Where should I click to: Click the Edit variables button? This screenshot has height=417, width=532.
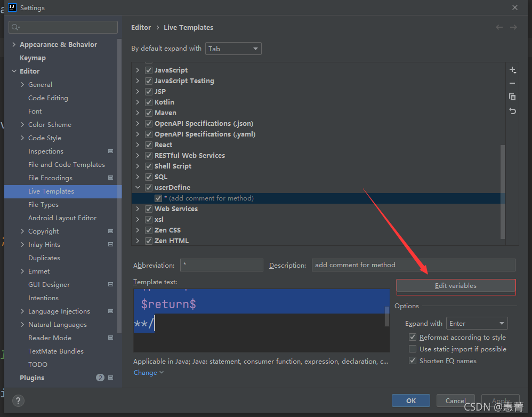point(456,286)
